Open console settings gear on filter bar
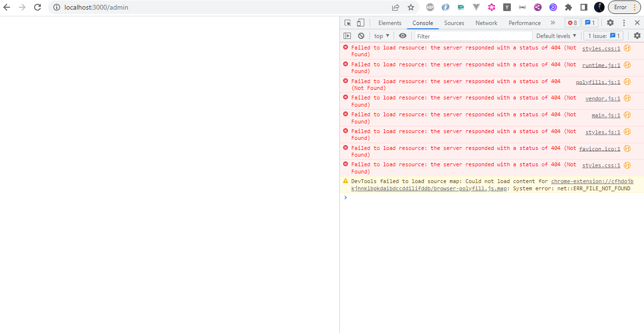Viewport: 644px width, 333px height. (x=637, y=36)
